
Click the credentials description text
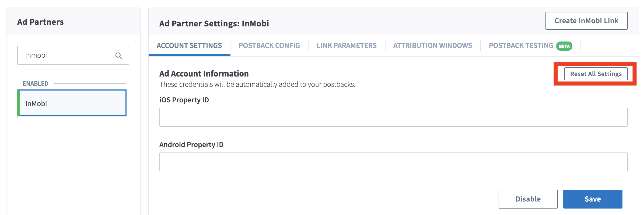pos(257,84)
